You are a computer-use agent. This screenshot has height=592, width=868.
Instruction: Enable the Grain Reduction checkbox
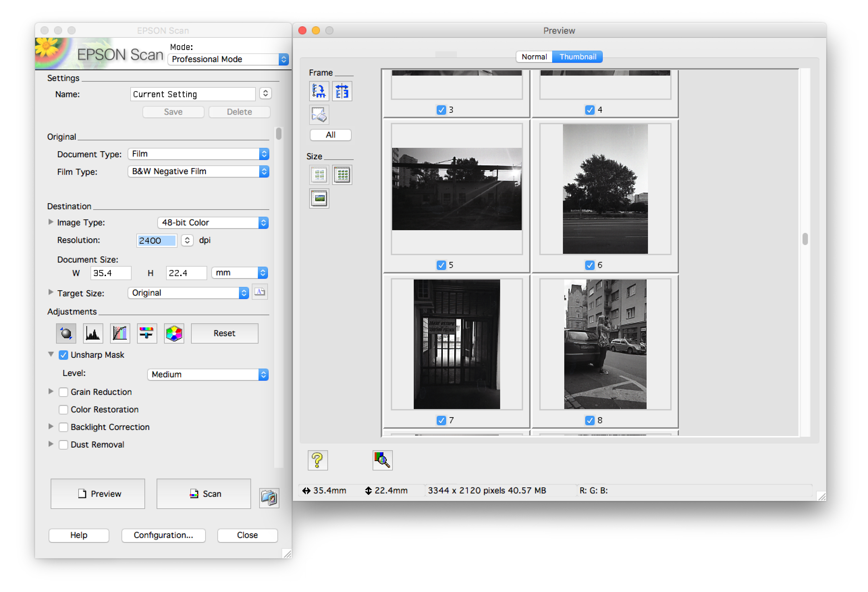point(63,392)
